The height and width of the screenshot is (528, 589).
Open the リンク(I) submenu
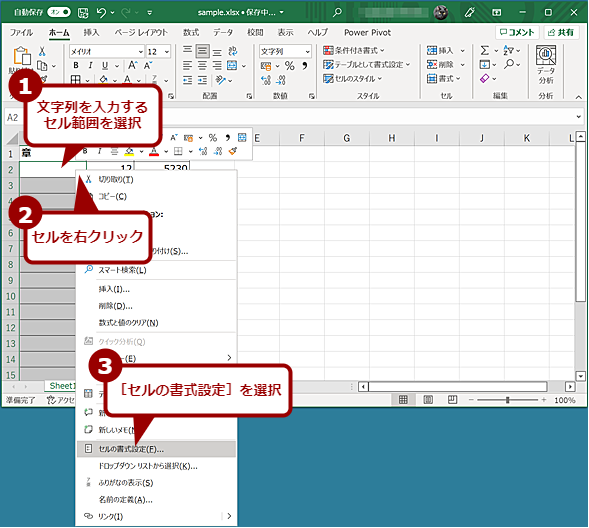tap(157, 517)
